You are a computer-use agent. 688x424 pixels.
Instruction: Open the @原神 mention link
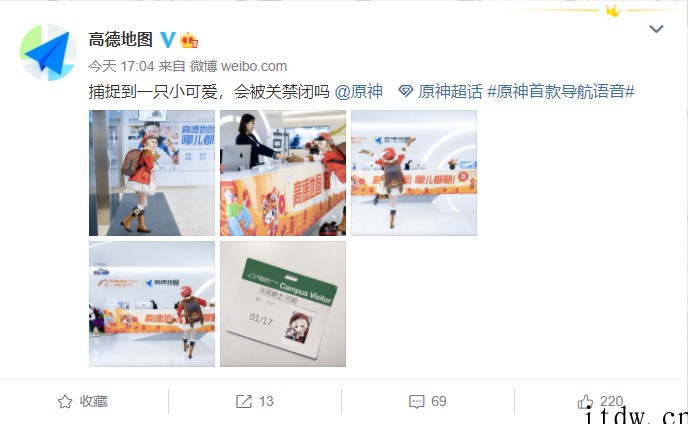tap(358, 91)
